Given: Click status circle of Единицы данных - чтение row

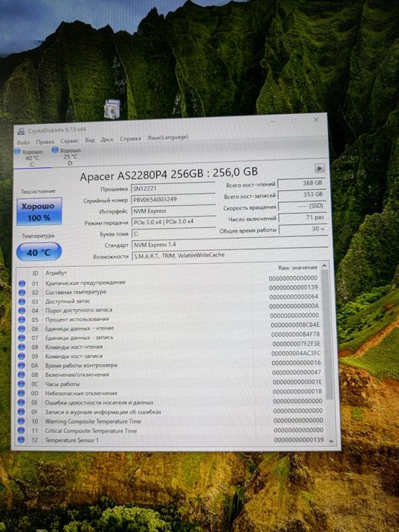Looking at the screenshot, I should coord(22,329).
